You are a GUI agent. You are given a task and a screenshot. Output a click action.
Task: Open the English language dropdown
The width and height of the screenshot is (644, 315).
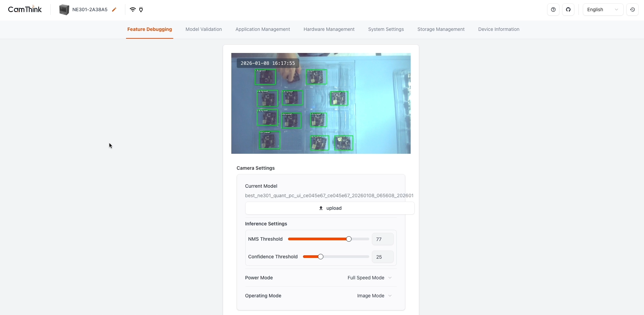tap(603, 10)
